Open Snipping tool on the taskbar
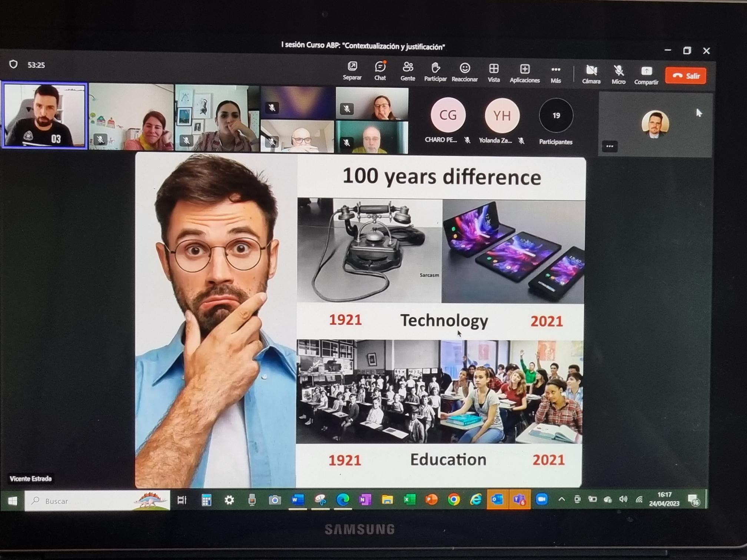The width and height of the screenshot is (747, 560). [x=320, y=500]
